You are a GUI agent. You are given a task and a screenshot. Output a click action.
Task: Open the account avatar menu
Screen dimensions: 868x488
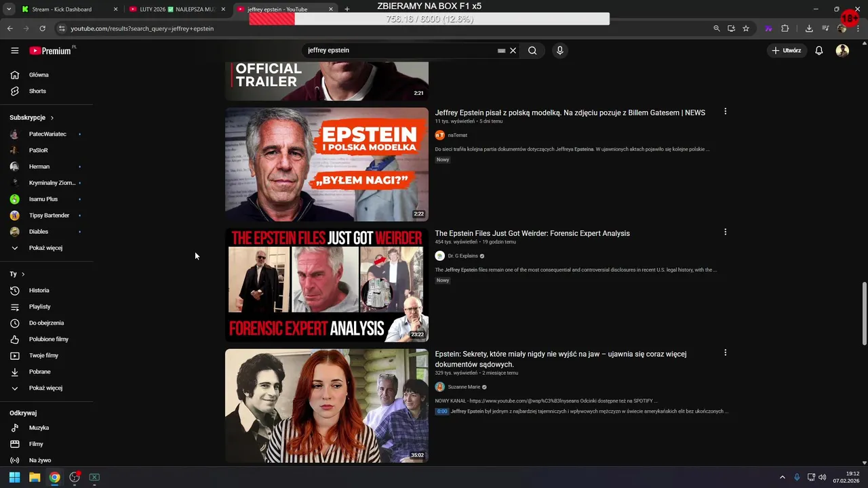[842, 50]
